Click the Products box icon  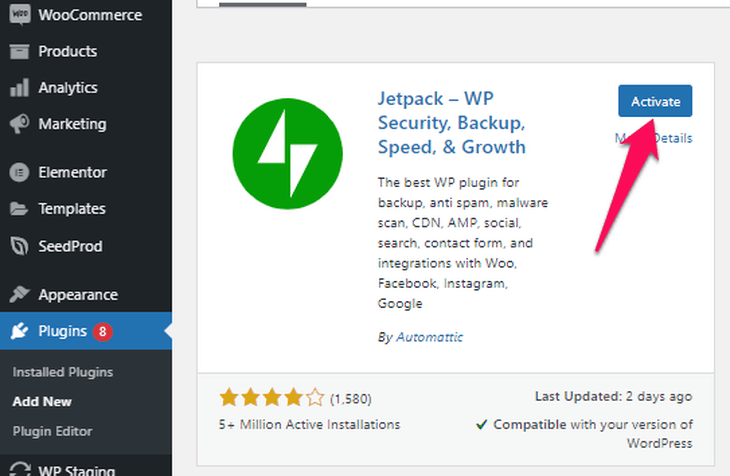[x=18, y=51]
